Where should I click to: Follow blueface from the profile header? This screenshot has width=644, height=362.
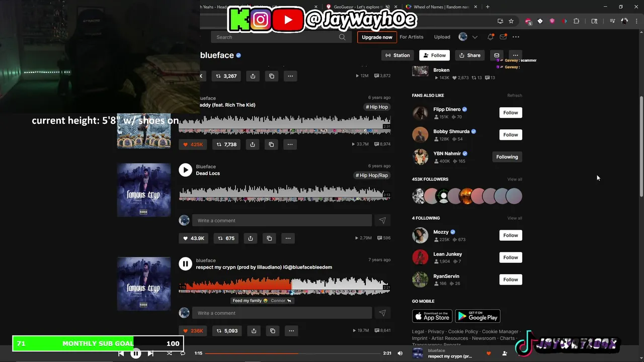point(434,55)
